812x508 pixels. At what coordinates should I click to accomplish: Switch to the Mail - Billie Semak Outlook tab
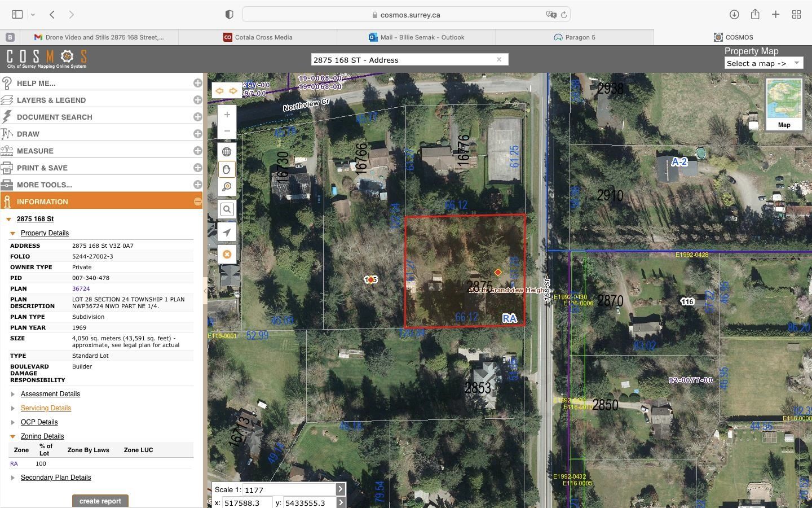coord(416,37)
